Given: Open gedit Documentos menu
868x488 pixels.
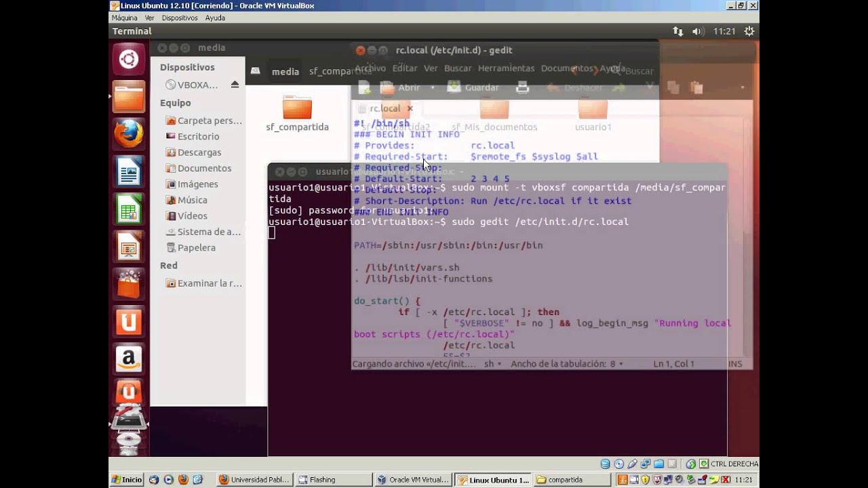Looking at the screenshot, I should coord(568,68).
